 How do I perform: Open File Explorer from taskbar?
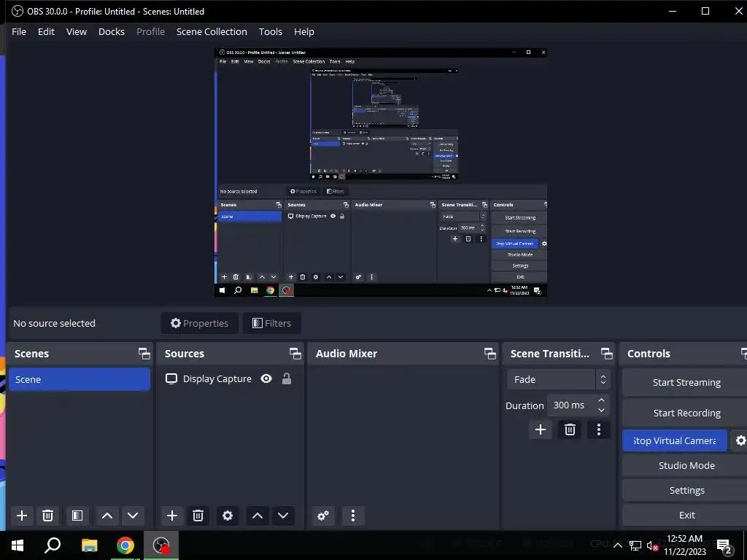89,545
